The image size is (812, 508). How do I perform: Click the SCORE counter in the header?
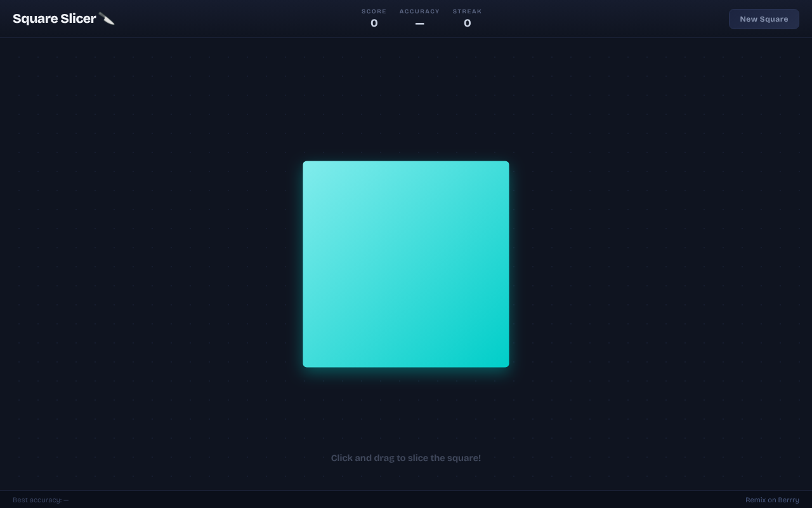[x=374, y=18]
